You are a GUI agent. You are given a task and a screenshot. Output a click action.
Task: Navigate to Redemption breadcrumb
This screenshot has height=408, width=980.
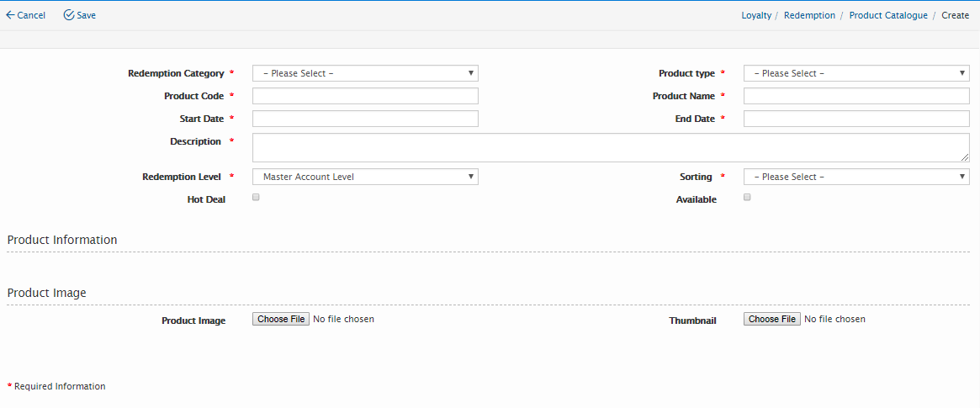(809, 15)
